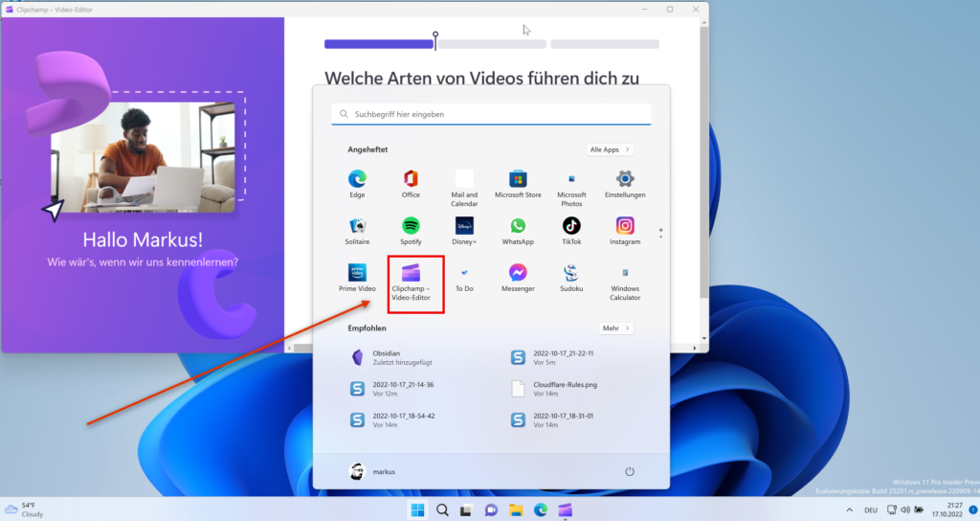
Task: Click scroll-down arrow in Clipchamp window
Action: pyautogui.click(x=704, y=338)
